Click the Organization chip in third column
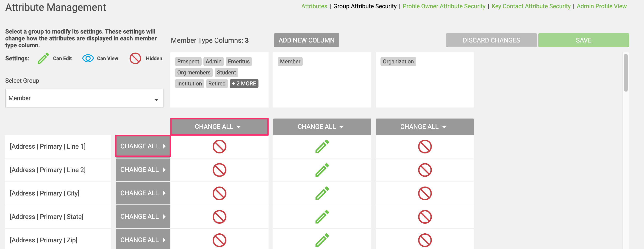644x249 pixels. 398,62
